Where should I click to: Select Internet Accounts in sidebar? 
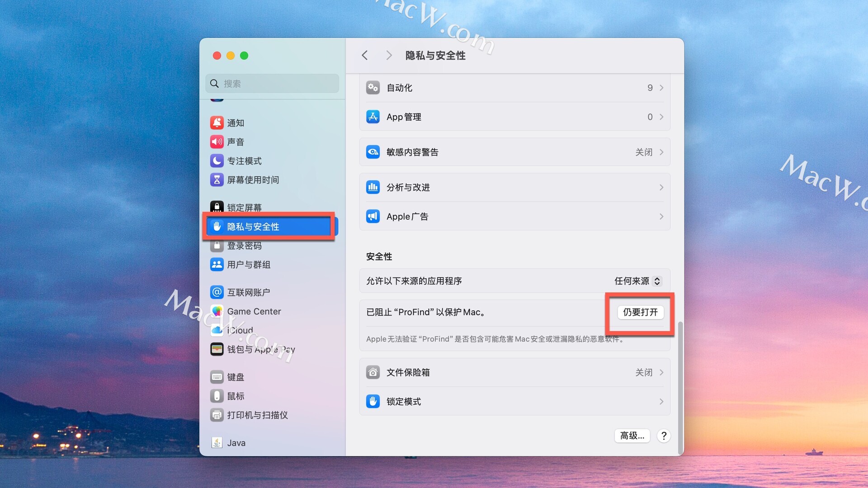point(248,292)
